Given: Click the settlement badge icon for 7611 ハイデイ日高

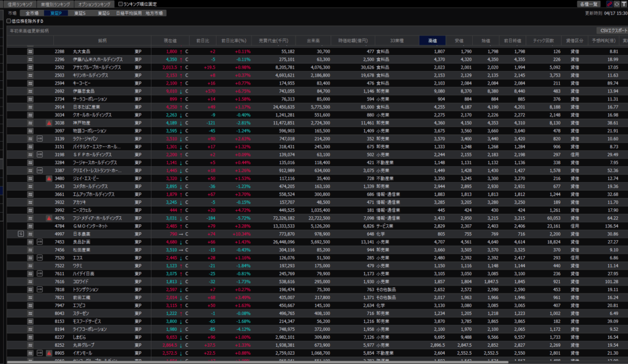Looking at the screenshot, I should (x=40, y=273).
